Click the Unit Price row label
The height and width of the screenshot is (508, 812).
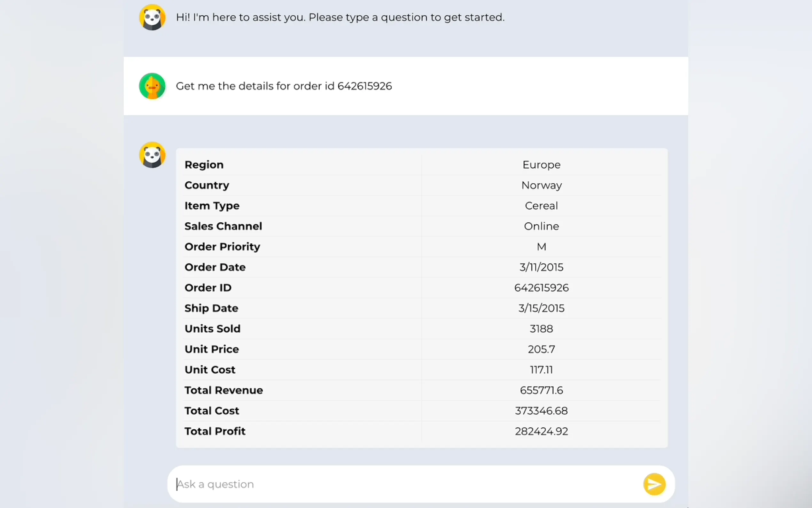point(212,349)
